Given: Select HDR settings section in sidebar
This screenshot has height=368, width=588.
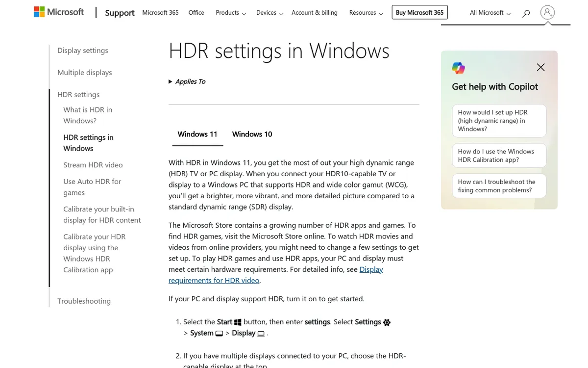Looking at the screenshot, I should (78, 95).
